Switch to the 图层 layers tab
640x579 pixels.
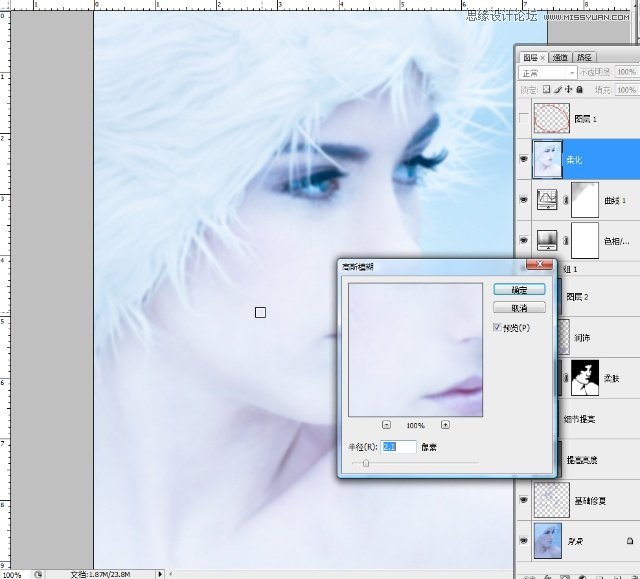[531, 58]
